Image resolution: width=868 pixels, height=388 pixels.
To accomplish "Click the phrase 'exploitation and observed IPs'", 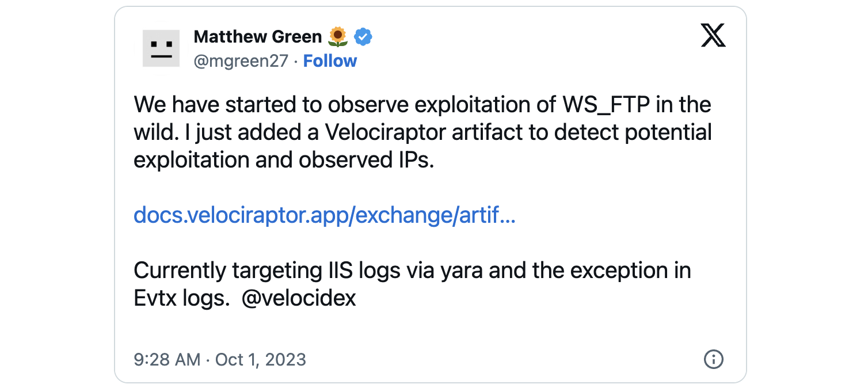I will click(283, 160).
